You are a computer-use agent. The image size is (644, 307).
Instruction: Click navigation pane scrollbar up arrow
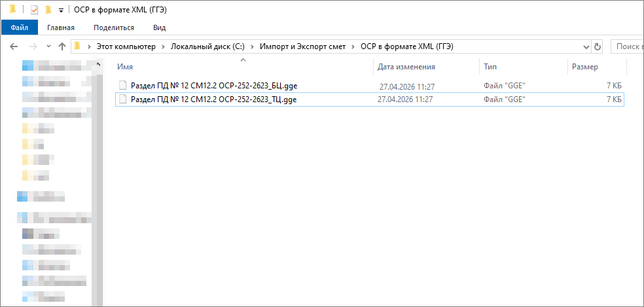[x=98, y=64]
